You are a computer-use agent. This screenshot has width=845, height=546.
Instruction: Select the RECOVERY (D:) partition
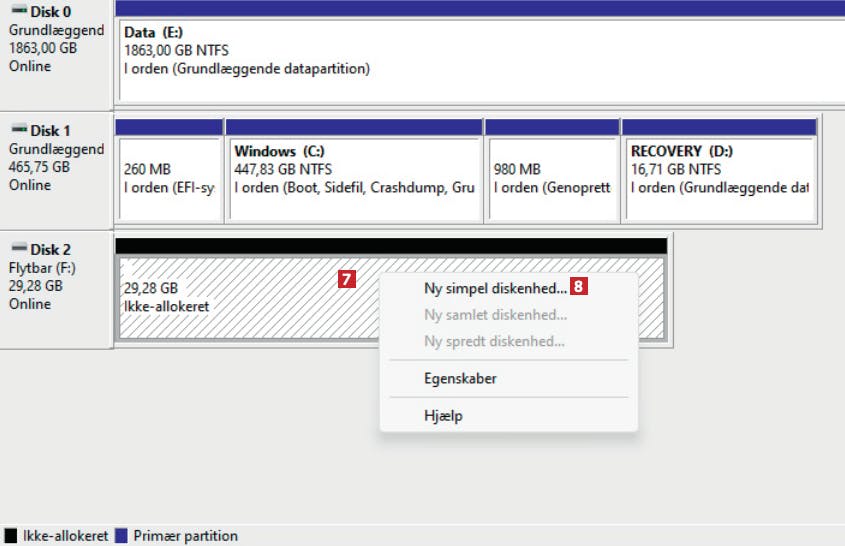719,179
